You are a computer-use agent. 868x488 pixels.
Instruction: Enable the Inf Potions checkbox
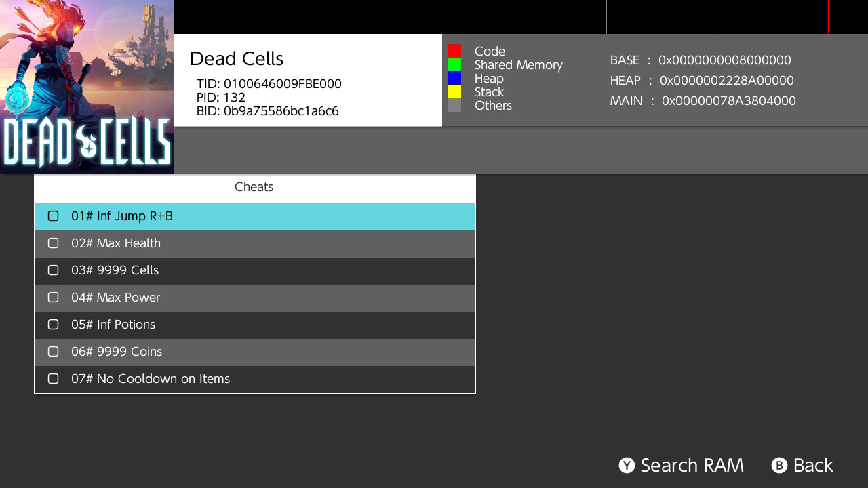pyautogui.click(x=54, y=325)
